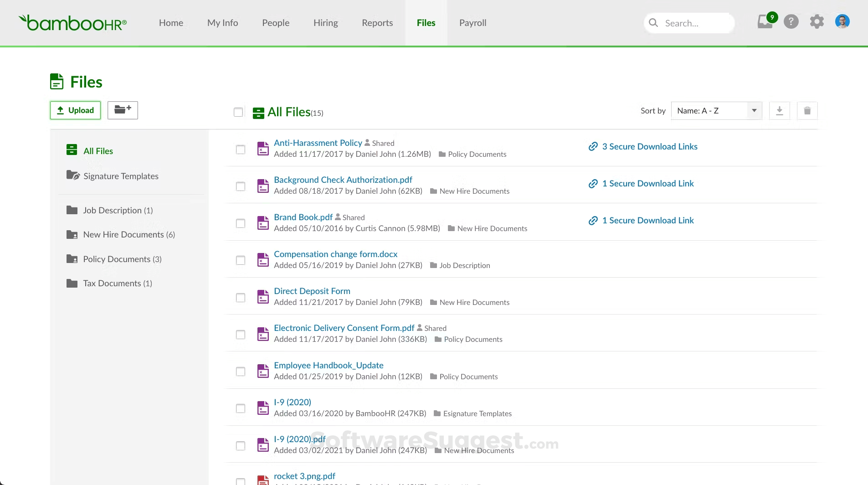Open the help question mark icon
Screen dimensions: 868x485
point(791,21)
